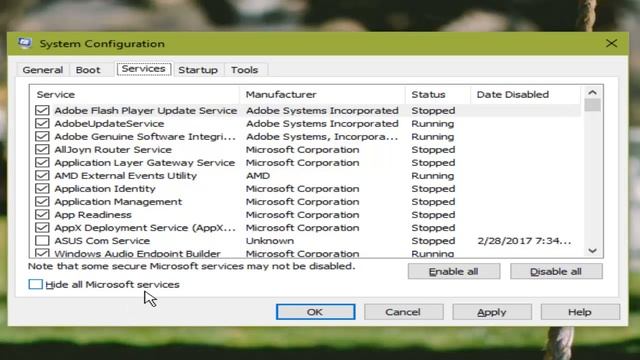Screen dimensions: 640x360
Task: Select the ASUS Com Service name
Action: coord(102,241)
